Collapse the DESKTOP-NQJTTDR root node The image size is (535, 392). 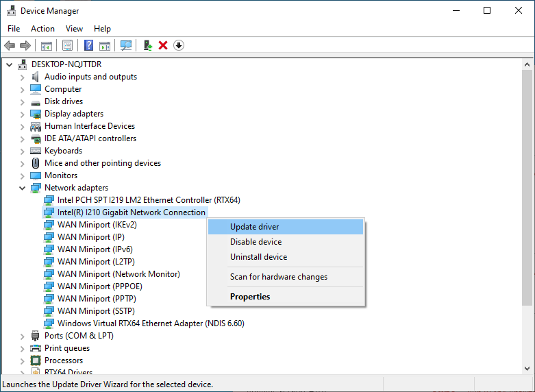(9, 64)
